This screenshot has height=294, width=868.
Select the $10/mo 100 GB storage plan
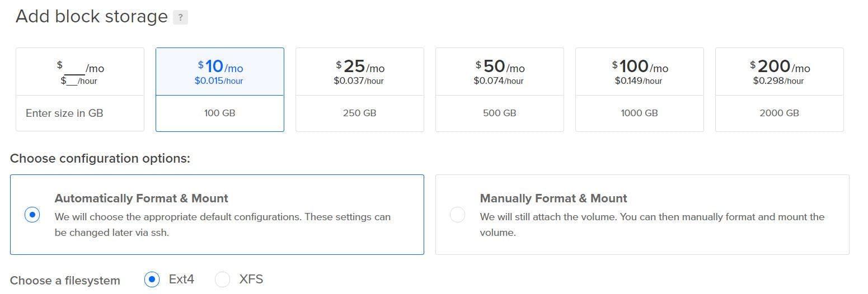(220, 89)
